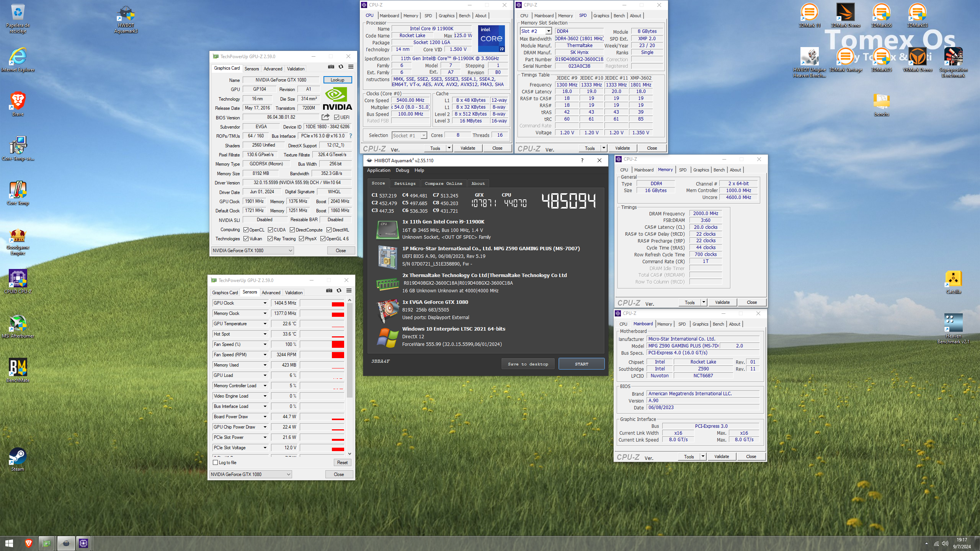Open Fan Speed (RPM) sensor dropdown
980x551 pixels.
(265, 355)
